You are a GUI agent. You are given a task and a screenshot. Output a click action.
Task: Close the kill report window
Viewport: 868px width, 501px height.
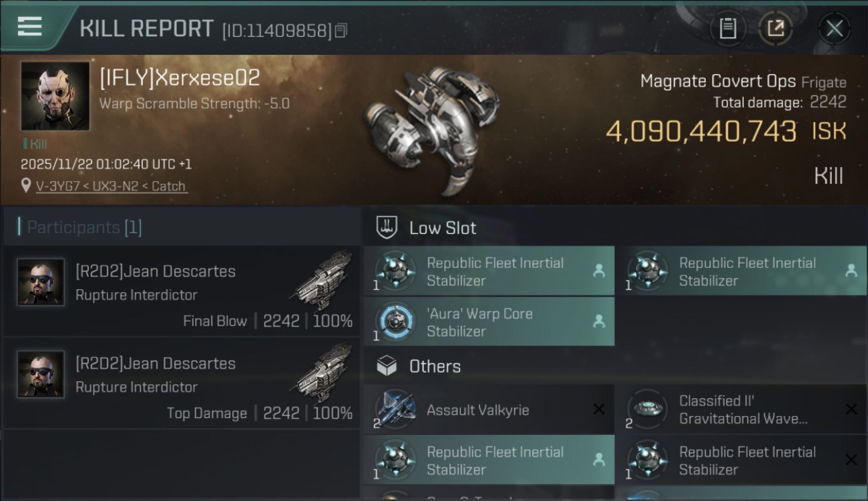coord(834,29)
